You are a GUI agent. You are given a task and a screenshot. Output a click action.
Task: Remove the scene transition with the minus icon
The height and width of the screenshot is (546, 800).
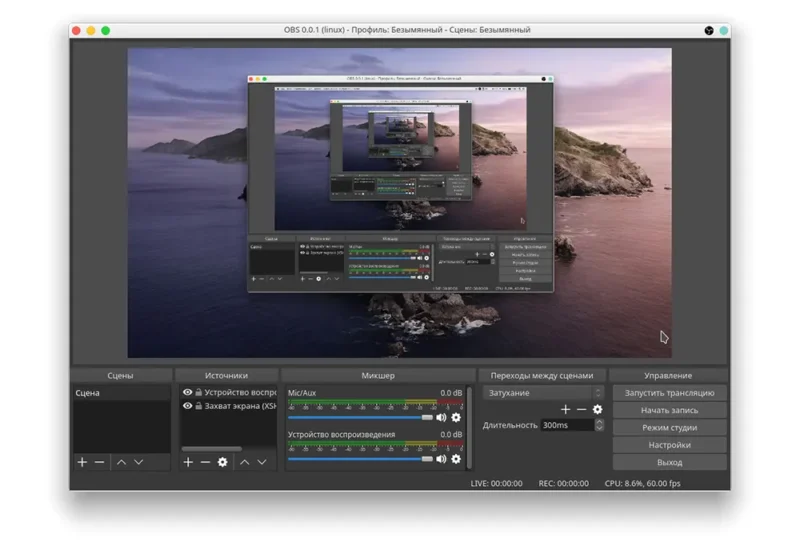click(581, 409)
